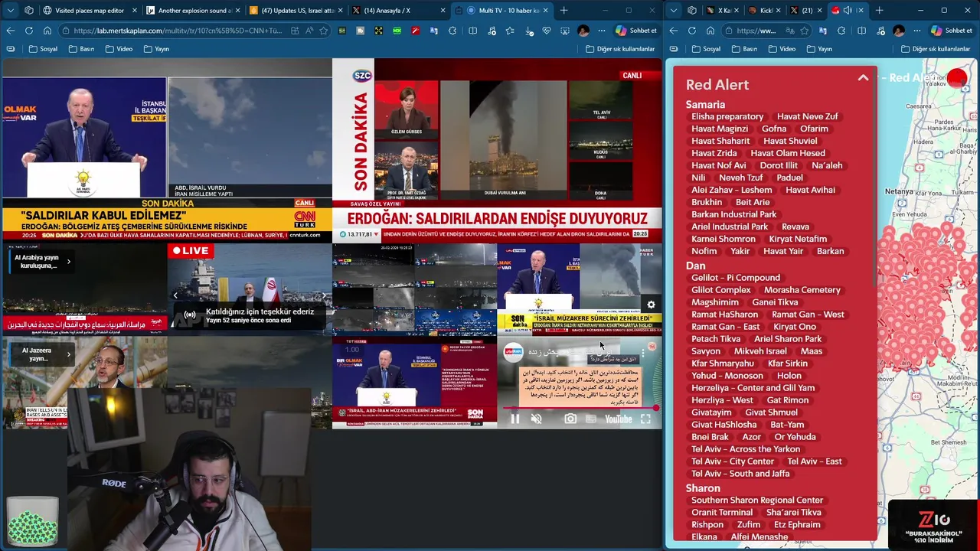The height and width of the screenshot is (551, 980).
Task: Mute audio on the red alert tab
Action: pyautogui.click(x=848, y=11)
